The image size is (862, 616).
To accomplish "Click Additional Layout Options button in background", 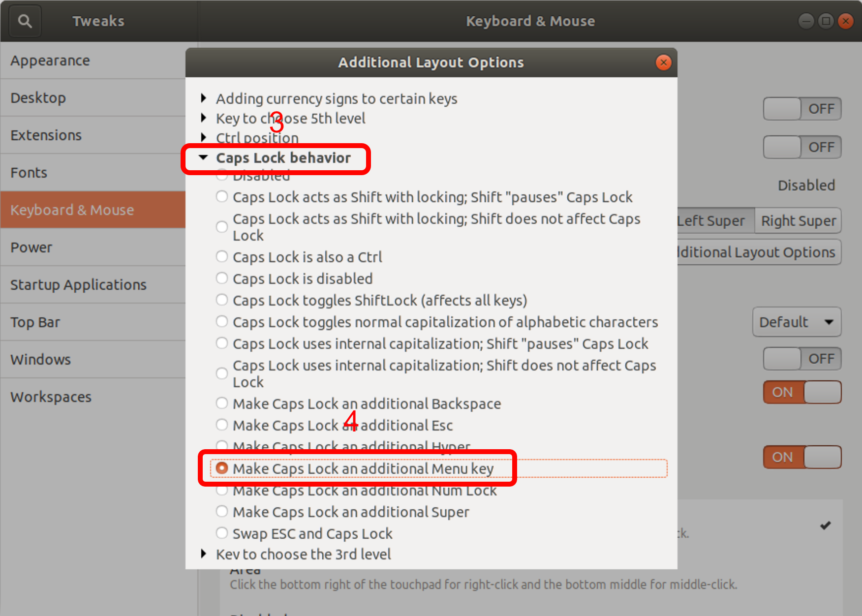I will [x=759, y=252].
